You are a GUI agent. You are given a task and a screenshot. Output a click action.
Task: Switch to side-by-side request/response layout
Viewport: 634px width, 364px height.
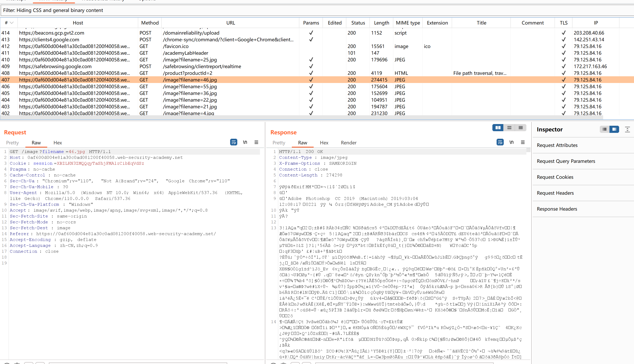498,128
